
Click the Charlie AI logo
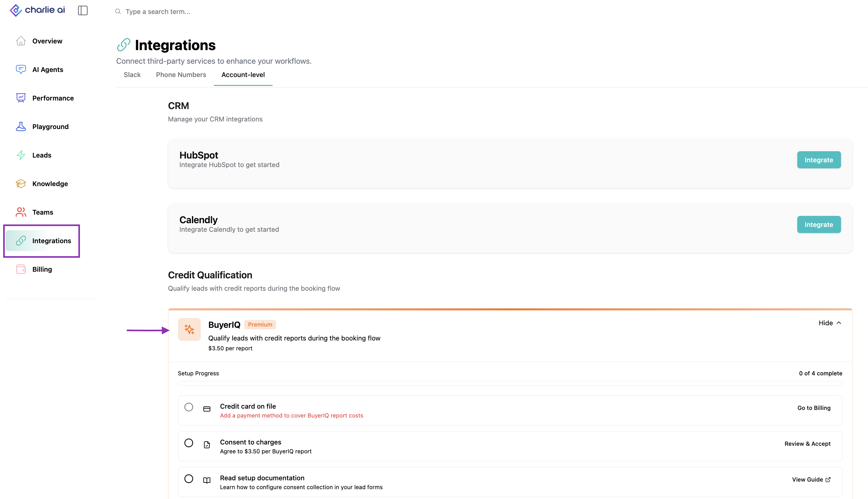point(37,10)
